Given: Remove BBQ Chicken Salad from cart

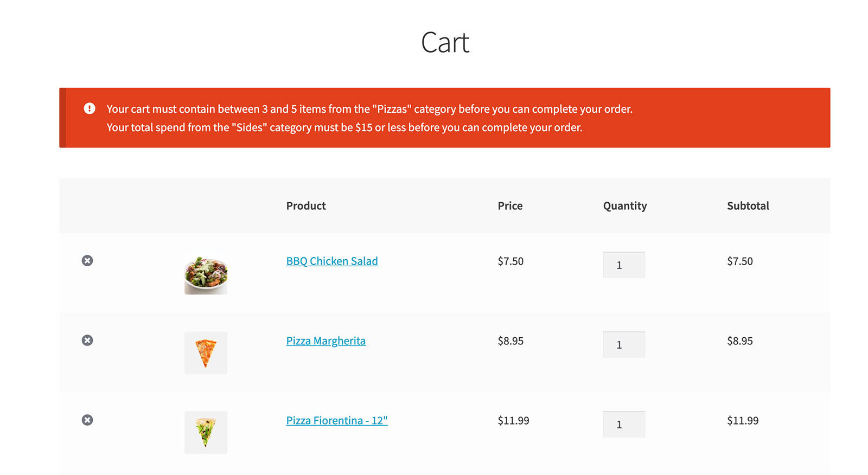Looking at the screenshot, I should pyautogui.click(x=87, y=261).
